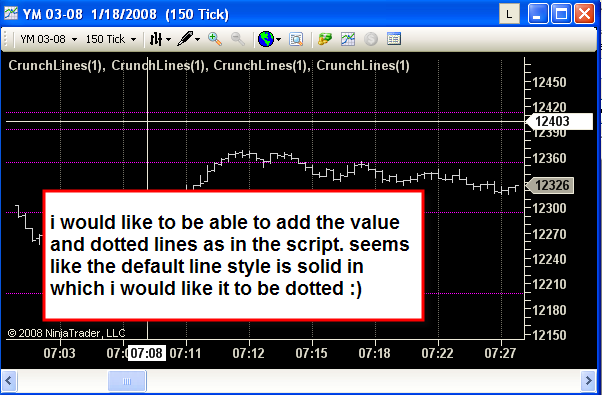Open the money stack icon
This screenshot has height=395, width=602.
325,39
